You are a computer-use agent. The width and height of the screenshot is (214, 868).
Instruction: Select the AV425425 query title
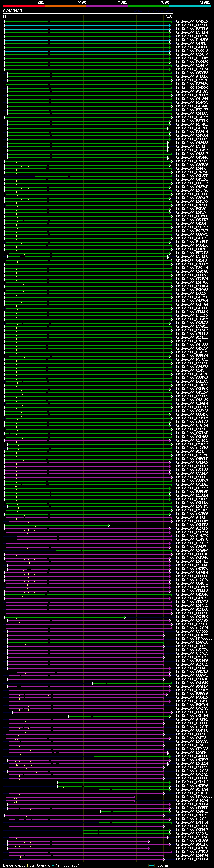pyautogui.click(x=12, y=11)
